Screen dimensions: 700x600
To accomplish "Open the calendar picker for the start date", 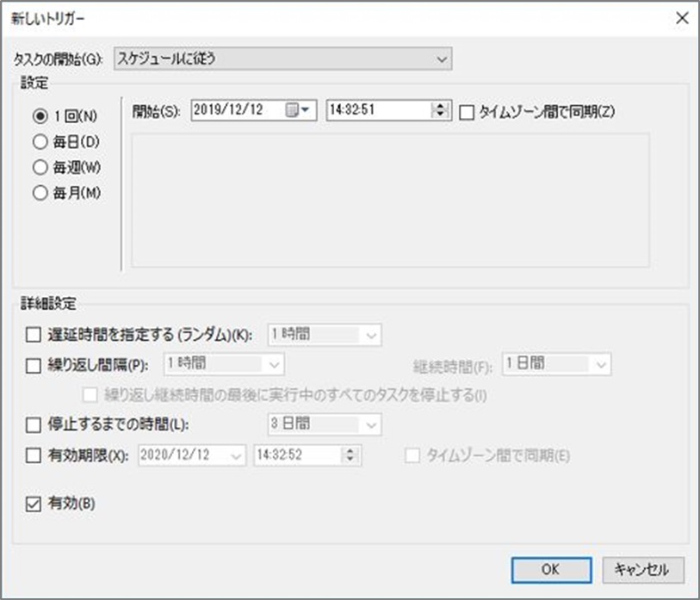I will pyautogui.click(x=297, y=110).
